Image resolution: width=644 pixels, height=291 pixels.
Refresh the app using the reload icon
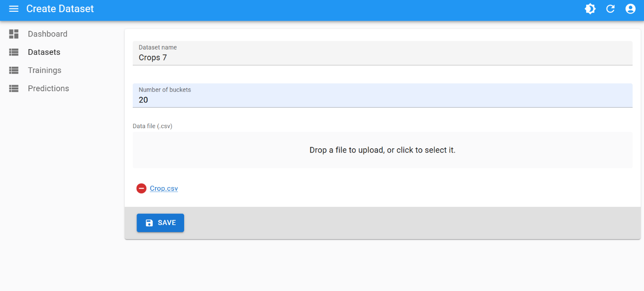click(610, 8)
